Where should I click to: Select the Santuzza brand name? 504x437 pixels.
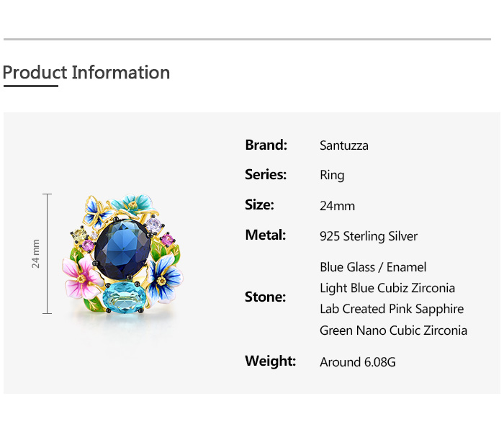pos(344,145)
